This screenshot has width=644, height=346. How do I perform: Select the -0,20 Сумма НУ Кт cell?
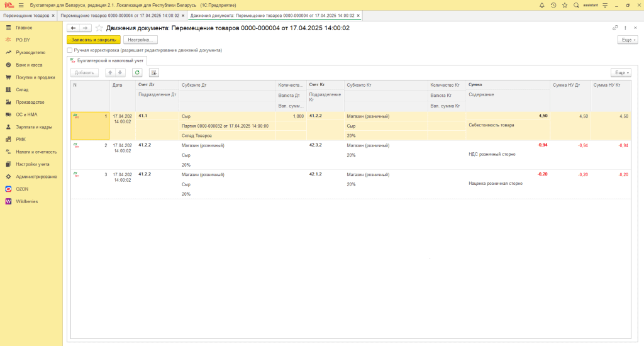coord(611,175)
